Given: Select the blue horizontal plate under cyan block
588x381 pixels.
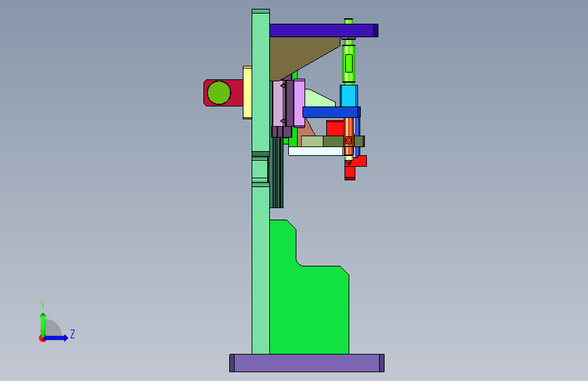Looking at the screenshot, I should tap(332, 112).
